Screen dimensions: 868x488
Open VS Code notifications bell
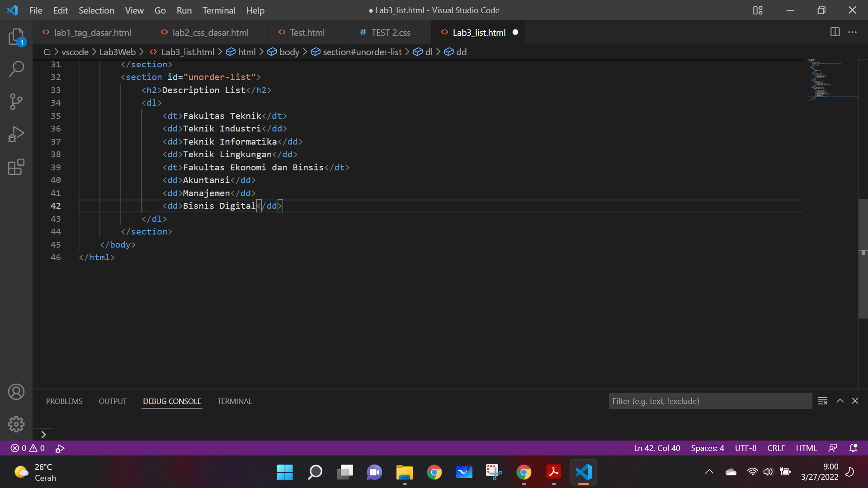click(x=854, y=448)
